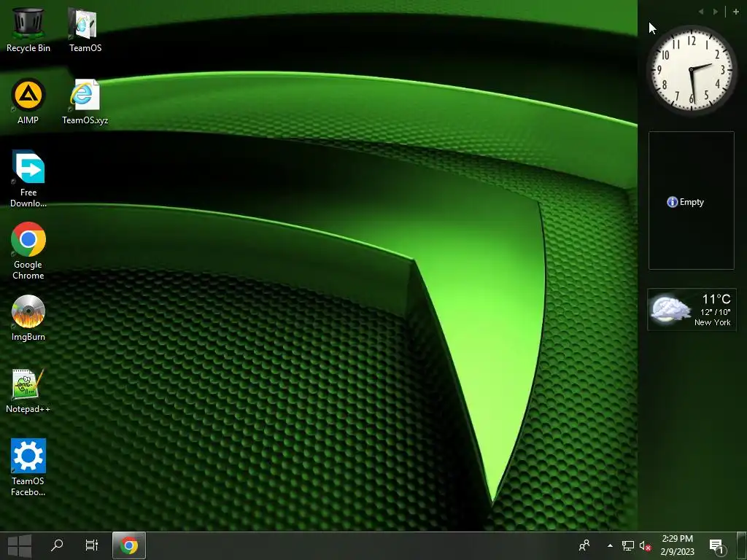The height and width of the screenshot is (560, 747).
Task: Go to previous sidebar gadget page
Action: 701,12
